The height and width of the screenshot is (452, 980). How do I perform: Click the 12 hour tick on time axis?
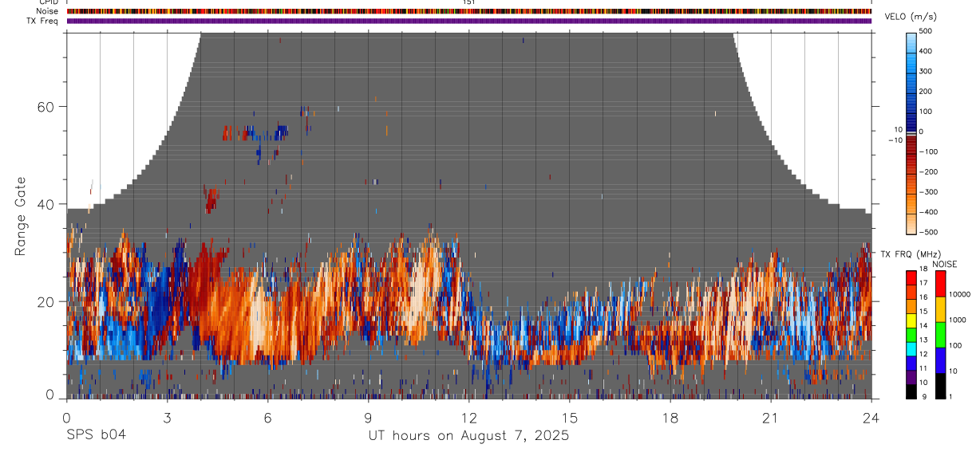[x=468, y=418]
